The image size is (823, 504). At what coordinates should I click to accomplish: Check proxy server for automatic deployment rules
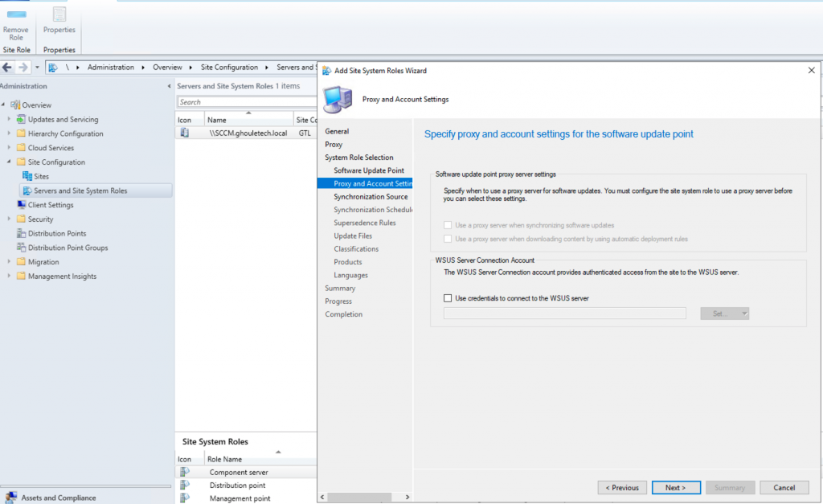[x=448, y=239]
